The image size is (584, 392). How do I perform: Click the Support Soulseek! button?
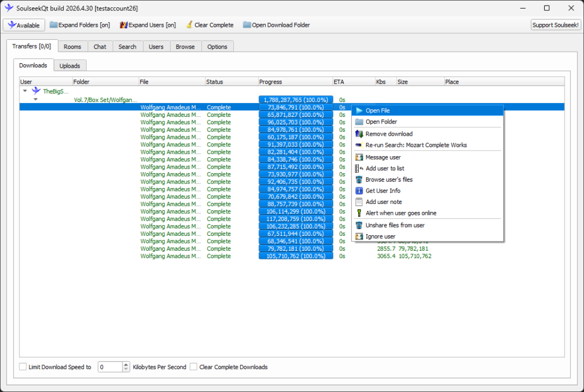[555, 25]
